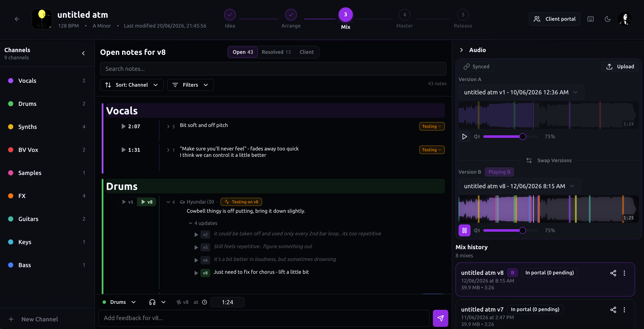Play the v6 update comment

196,260
